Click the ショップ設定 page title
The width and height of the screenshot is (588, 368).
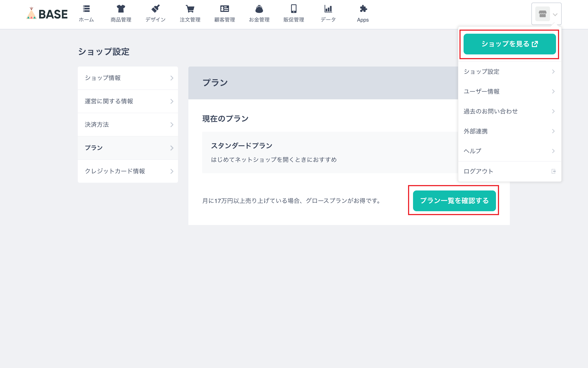(x=104, y=52)
